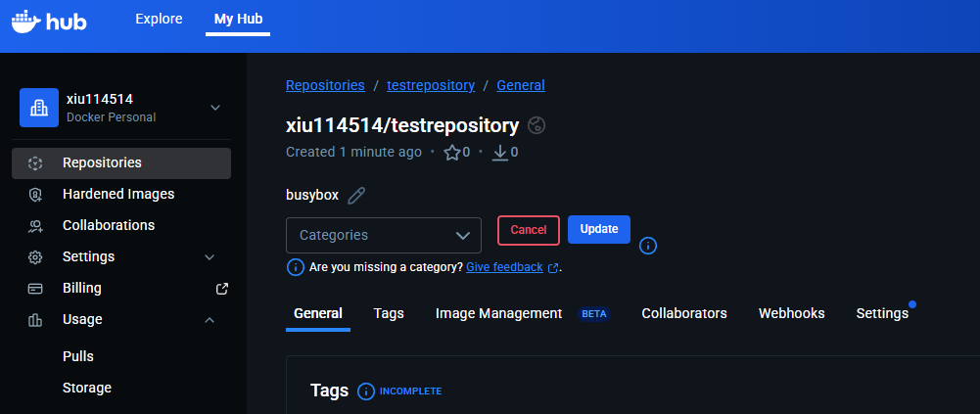Click the General breadcrumb link

[521, 85]
